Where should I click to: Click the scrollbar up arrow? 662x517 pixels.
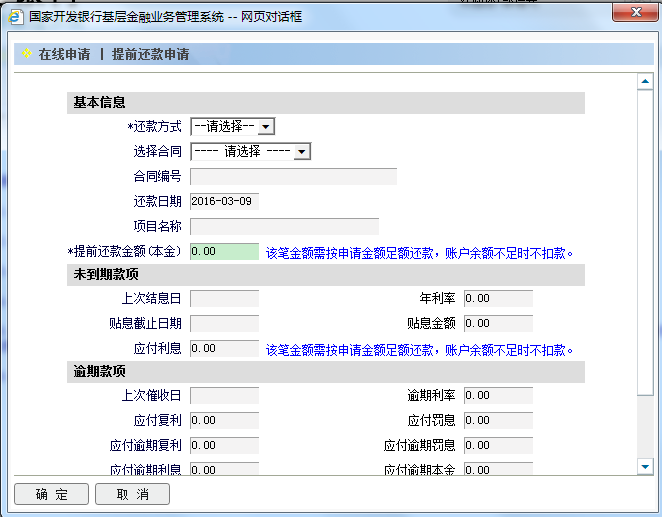[x=645, y=83]
